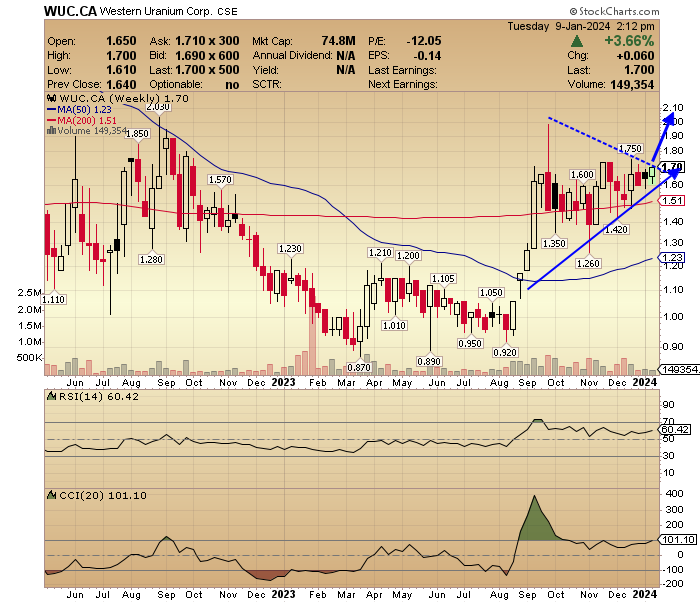
Task: Click the 1.230 price label
Action: tap(290, 248)
